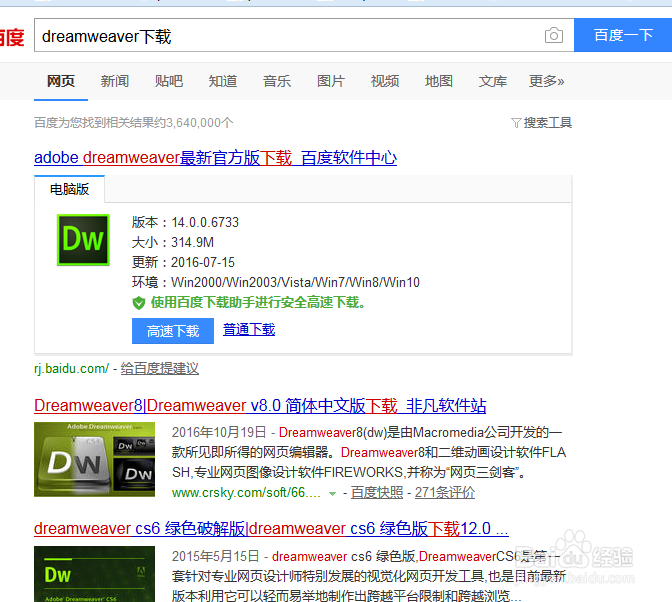This screenshot has width=672, height=602.
Task: Select the 电脑版 tab in result card
Action: pyautogui.click(x=69, y=189)
